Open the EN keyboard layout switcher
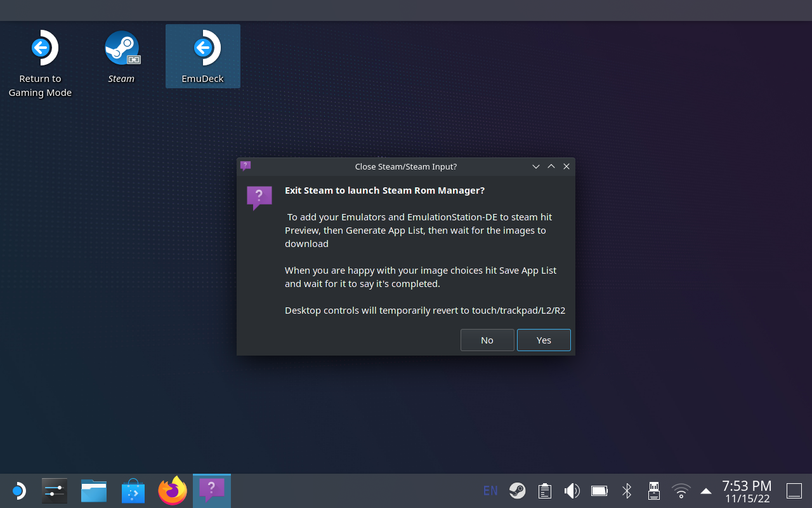The image size is (812, 508). pos(490,490)
